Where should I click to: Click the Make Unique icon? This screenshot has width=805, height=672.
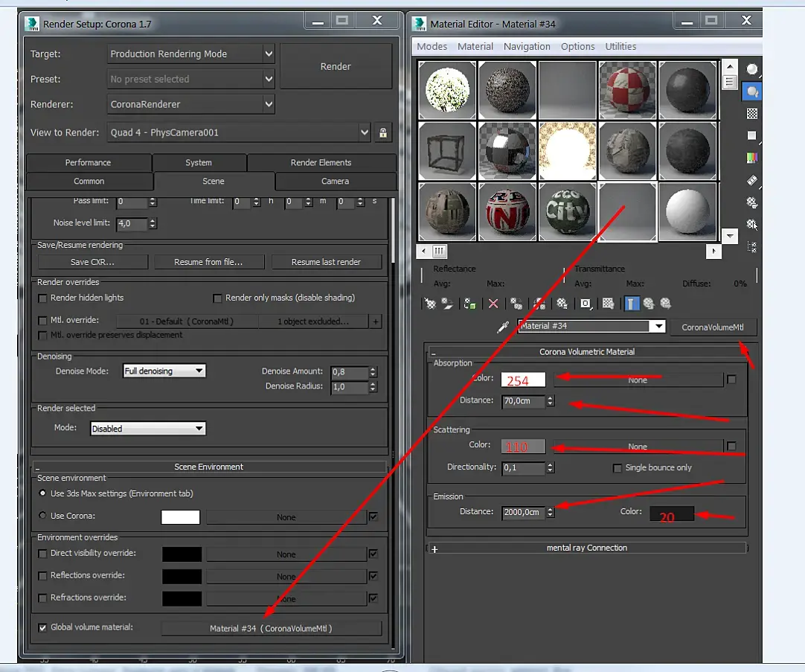[539, 304]
